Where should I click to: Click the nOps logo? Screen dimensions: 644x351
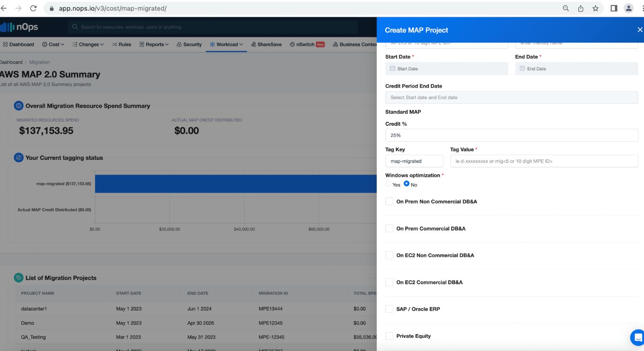point(19,27)
